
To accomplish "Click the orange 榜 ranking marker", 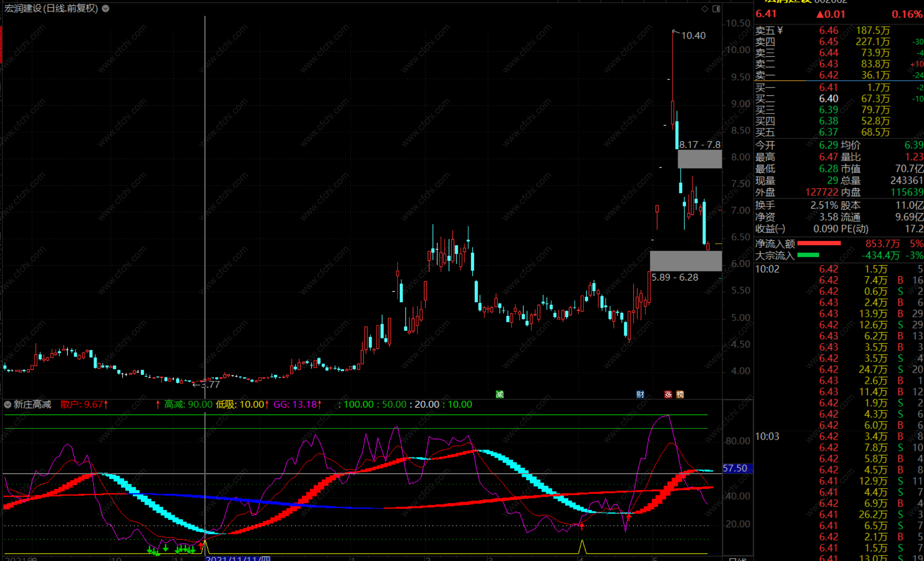I will (680, 395).
